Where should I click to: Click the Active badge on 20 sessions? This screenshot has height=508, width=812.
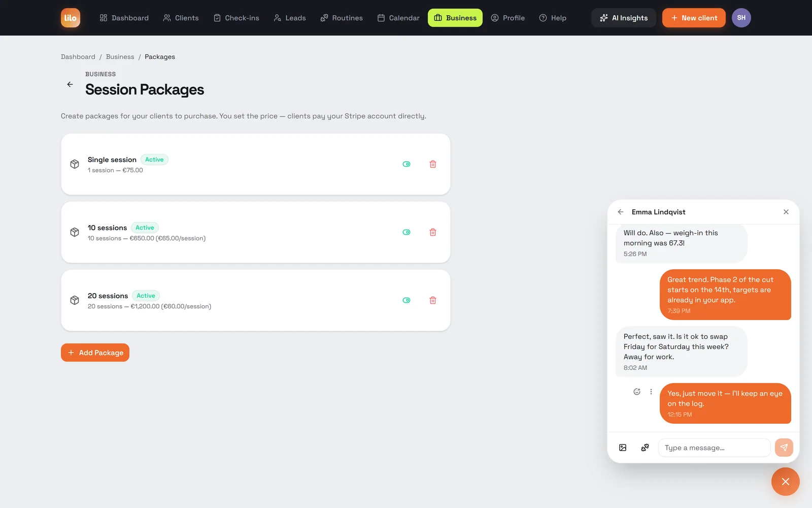(x=146, y=296)
